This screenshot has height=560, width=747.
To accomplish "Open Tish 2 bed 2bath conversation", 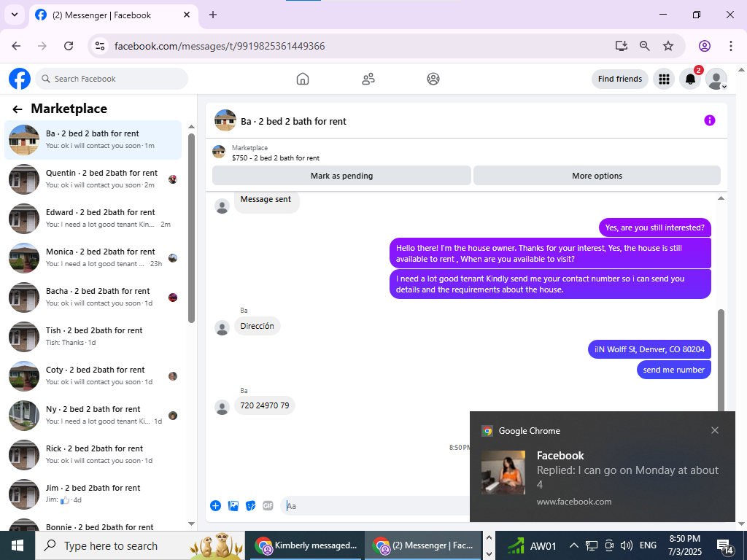I will [x=93, y=337].
